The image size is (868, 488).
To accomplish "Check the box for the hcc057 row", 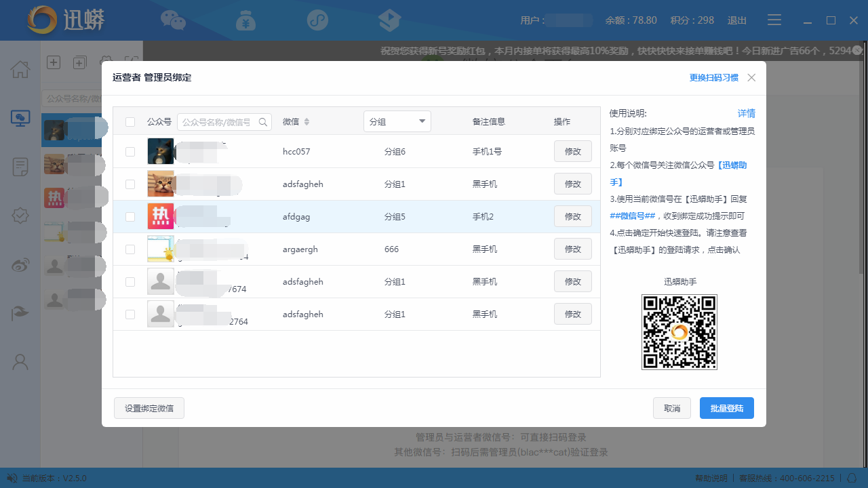I will click(130, 152).
